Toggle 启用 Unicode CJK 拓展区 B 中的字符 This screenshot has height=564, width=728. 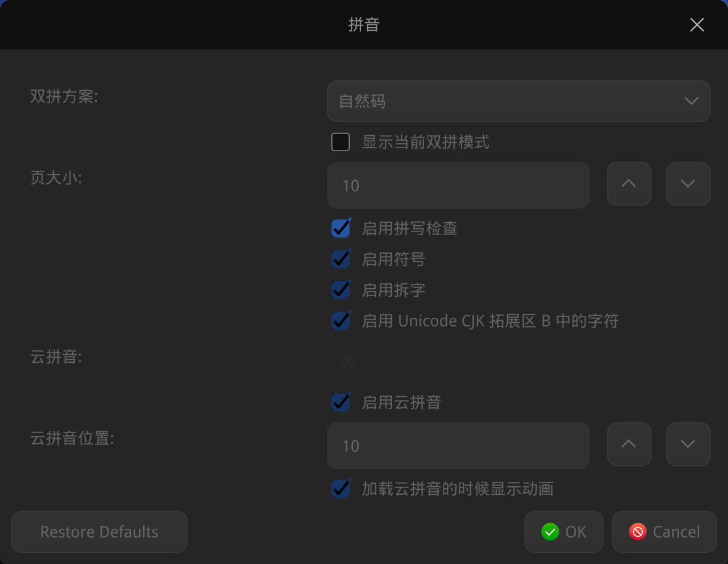(341, 321)
